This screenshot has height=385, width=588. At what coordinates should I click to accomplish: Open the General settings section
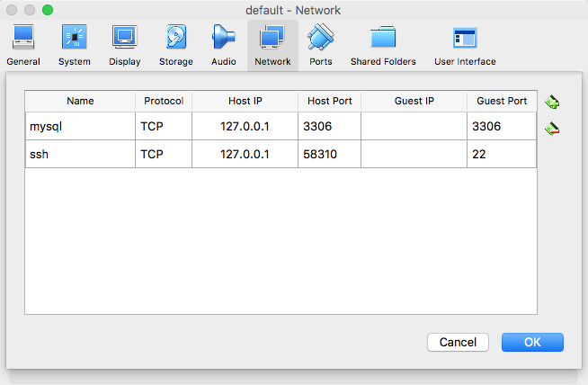tap(23, 45)
